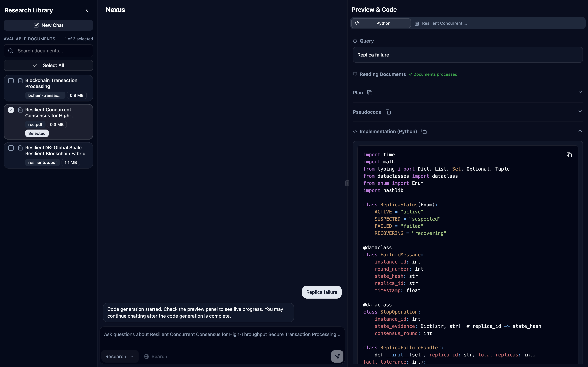Copy the Implementation Python code

[424, 131]
